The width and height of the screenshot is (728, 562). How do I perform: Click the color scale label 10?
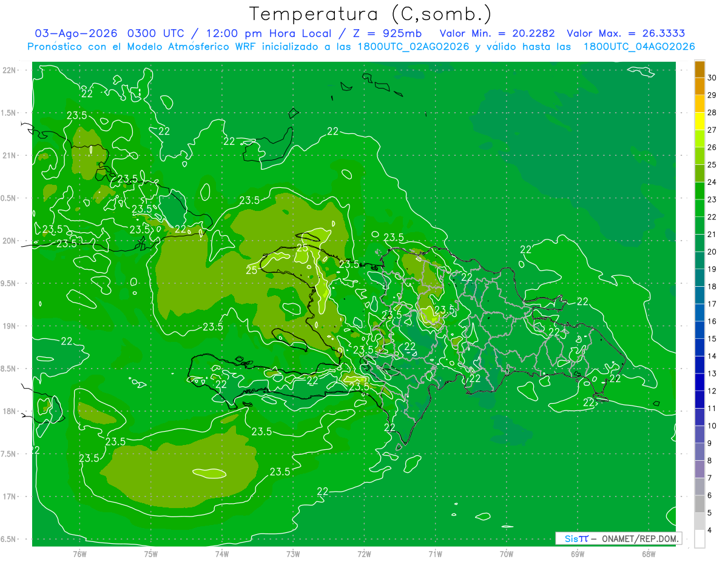click(713, 426)
